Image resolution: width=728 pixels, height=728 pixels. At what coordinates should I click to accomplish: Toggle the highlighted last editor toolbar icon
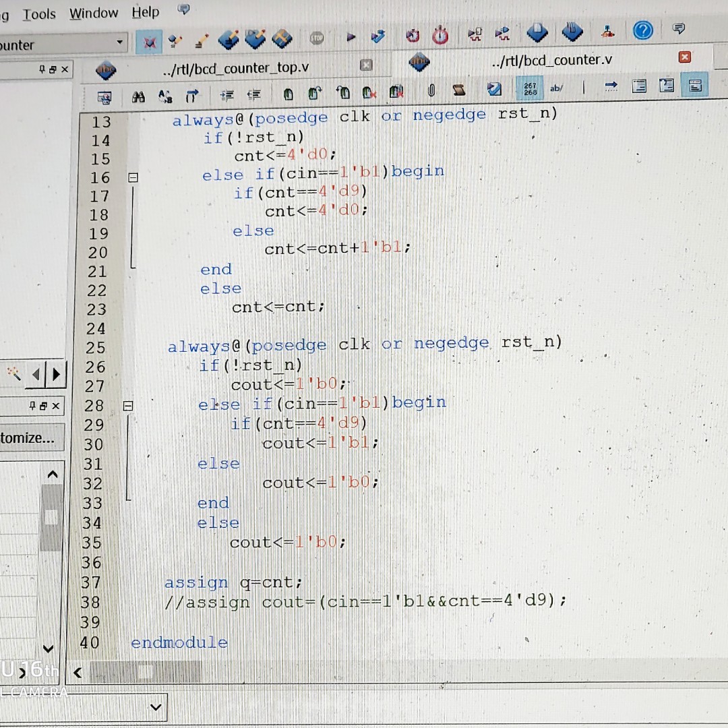pyautogui.click(x=695, y=85)
